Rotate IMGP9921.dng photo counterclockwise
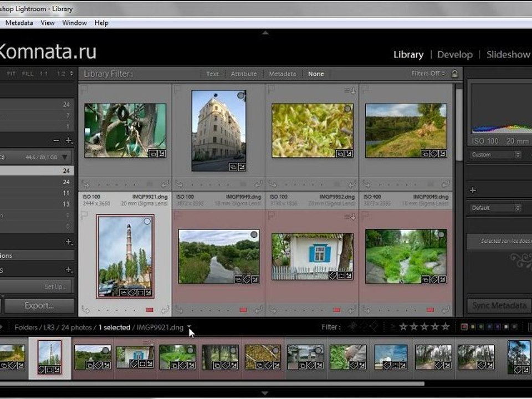Image resolution: width=532 pixels, height=399 pixels. click(85, 310)
